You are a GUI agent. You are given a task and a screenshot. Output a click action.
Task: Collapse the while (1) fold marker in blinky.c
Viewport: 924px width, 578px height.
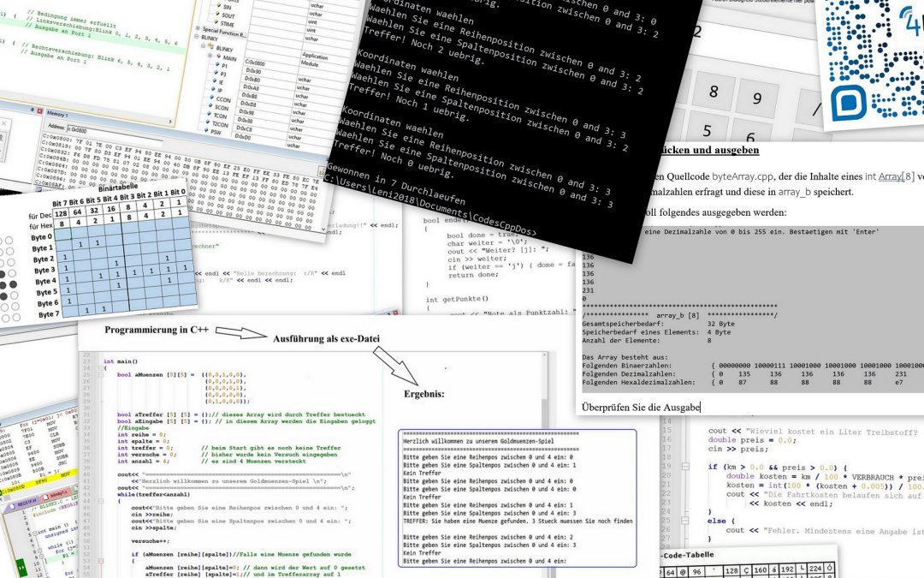pos(38,551)
